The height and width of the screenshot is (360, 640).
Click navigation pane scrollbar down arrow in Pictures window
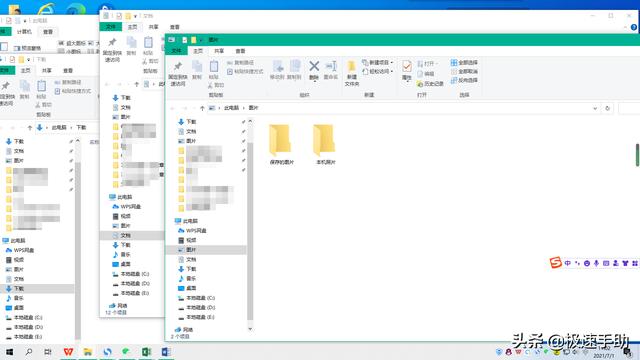point(250,329)
